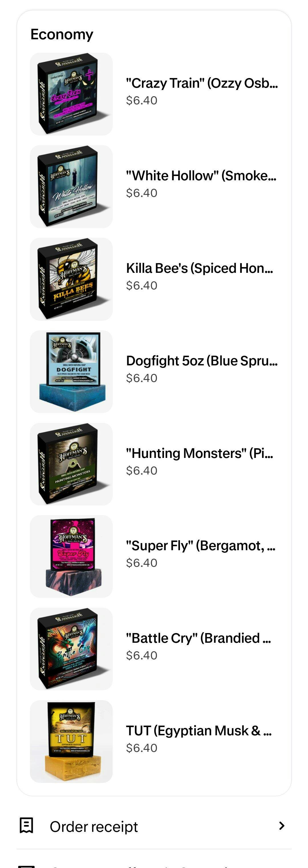Select "Crazy Train" (Ozzy Osb... item title
Screen dimensions: 308x868
click(x=202, y=83)
